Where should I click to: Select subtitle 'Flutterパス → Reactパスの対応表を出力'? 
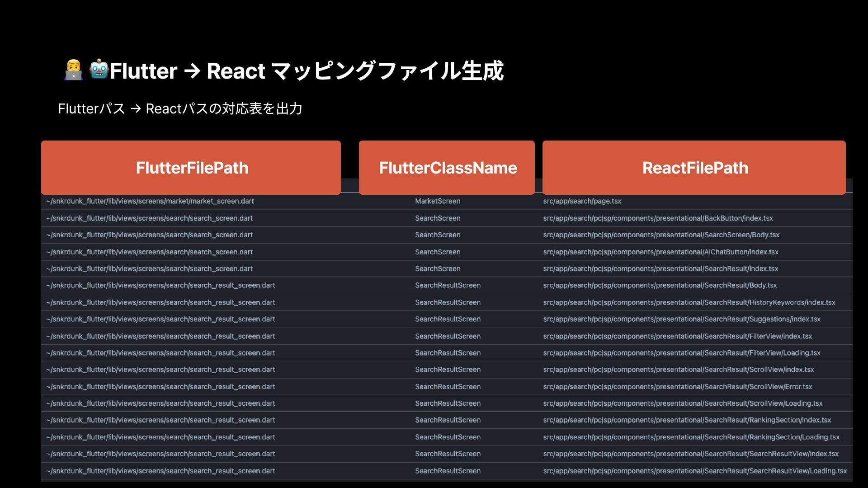180,109
